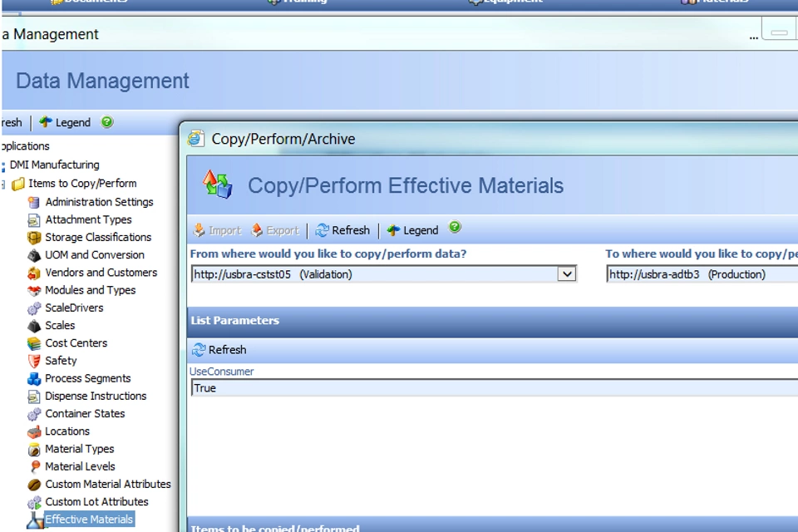Click the Process Segments icon
Screen dimensions: 798x532
(x=34, y=379)
